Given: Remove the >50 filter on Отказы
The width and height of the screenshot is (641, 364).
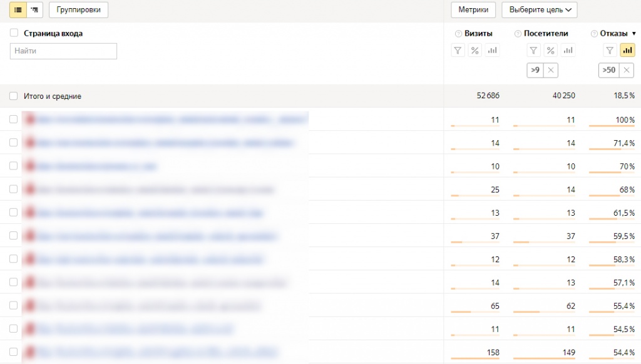Looking at the screenshot, I should 627,71.
